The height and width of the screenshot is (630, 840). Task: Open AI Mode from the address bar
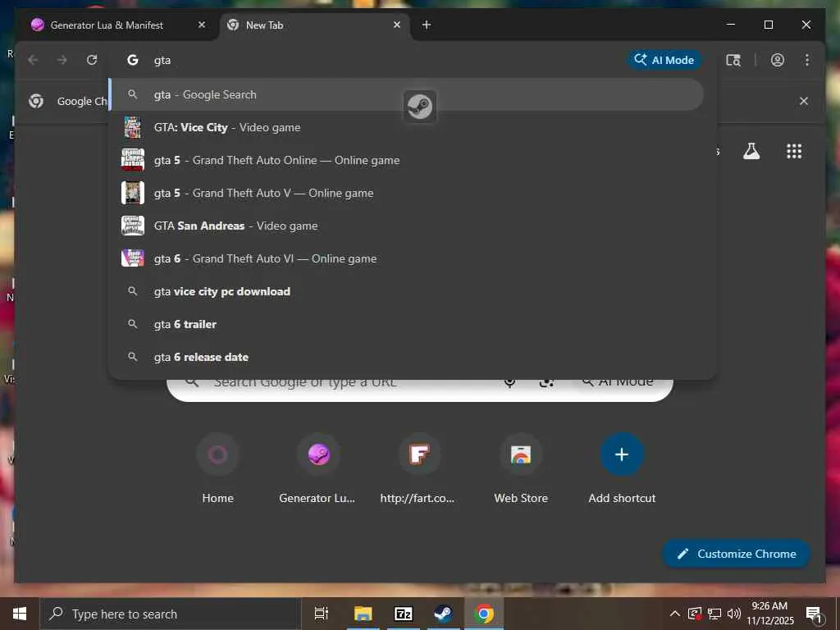tap(664, 60)
